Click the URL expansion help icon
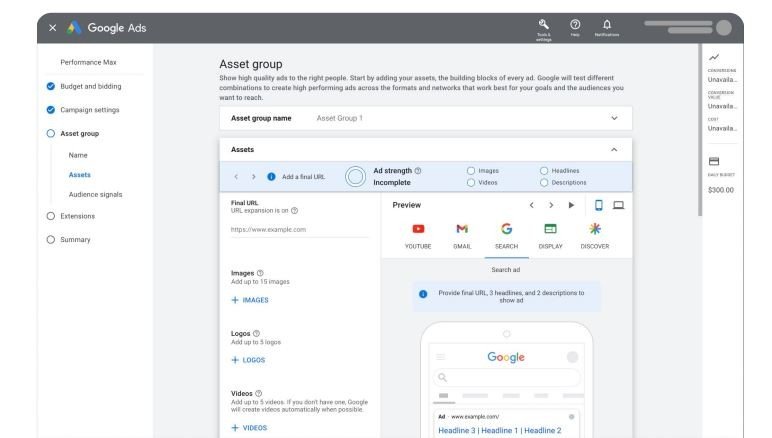The height and width of the screenshot is (438, 772). point(294,211)
